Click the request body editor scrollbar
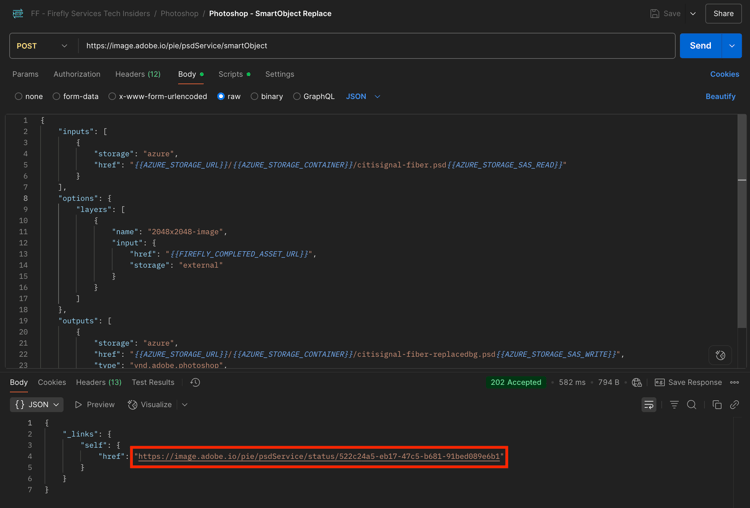Image resolution: width=750 pixels, height=508 pixels. 742,221
